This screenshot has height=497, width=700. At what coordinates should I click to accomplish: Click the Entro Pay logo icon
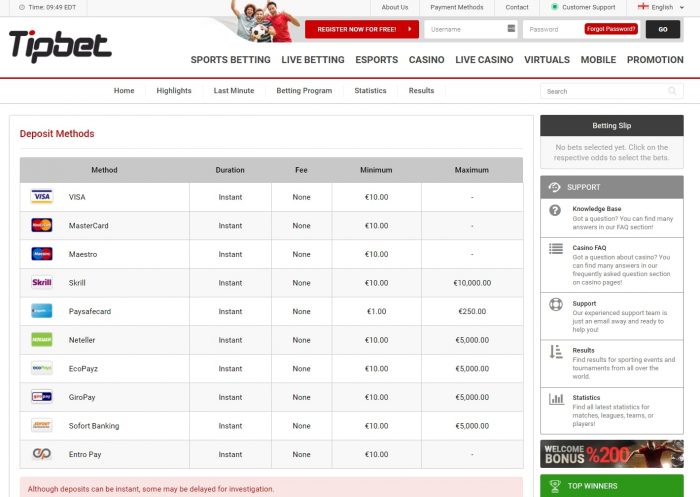(x=42, y=454)
